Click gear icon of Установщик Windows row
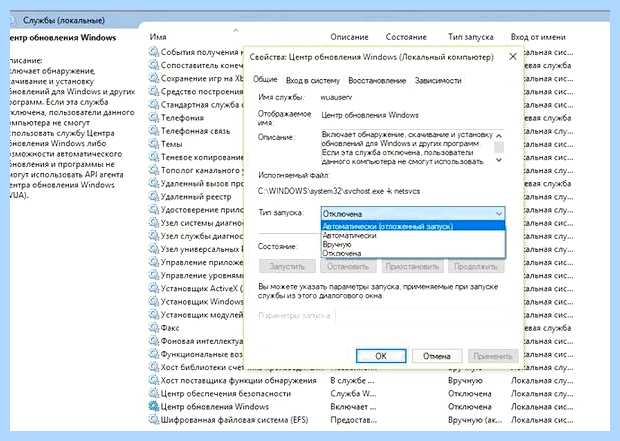The height and width of the screenshot is (441, 620). (x=153, y=301)
